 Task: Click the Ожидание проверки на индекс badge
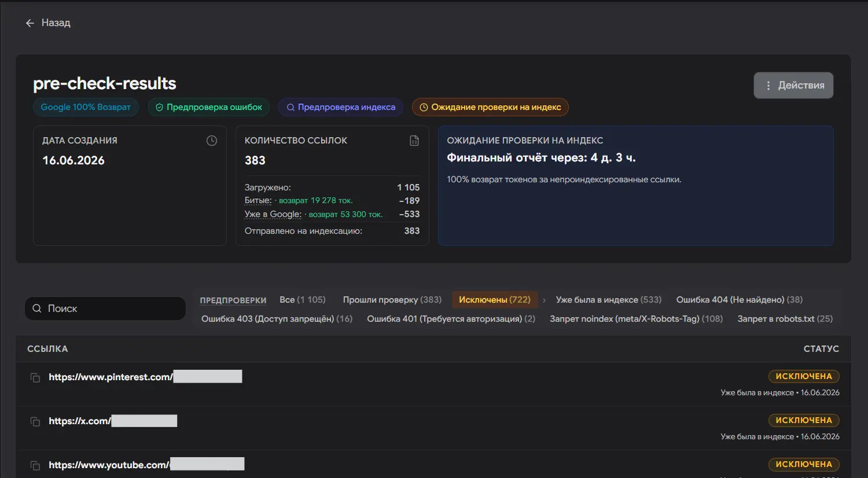[x=490, y=107]
